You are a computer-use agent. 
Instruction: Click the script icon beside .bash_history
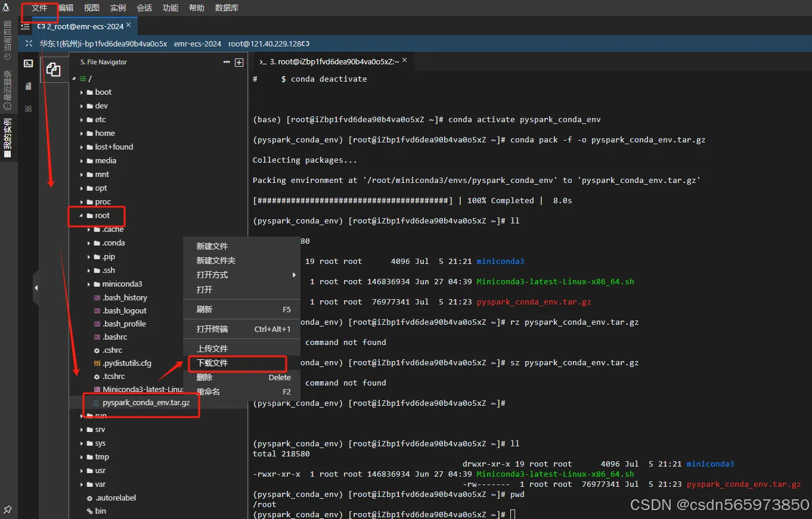(97, 298)
